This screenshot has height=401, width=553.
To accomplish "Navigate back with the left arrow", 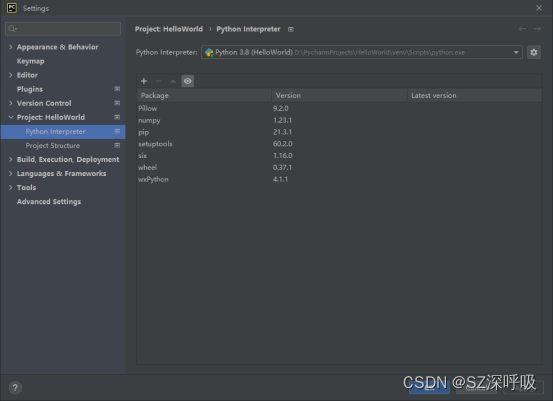I will 522,29.
